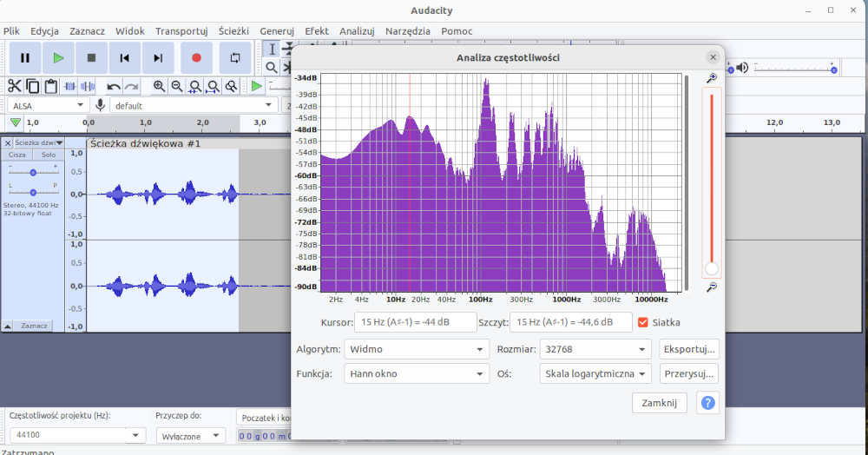The image size is (868, 455).
Task: Adjust the track pan L-P slider
Action: (x=33, y=192)
